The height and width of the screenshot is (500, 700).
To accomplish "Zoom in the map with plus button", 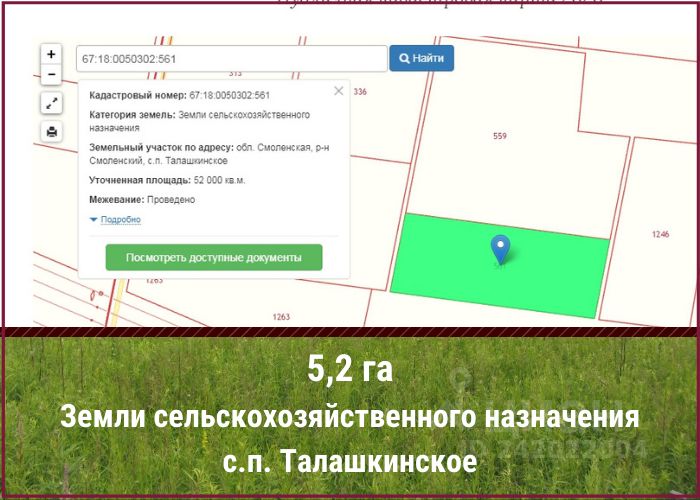I will pos(51,54).
